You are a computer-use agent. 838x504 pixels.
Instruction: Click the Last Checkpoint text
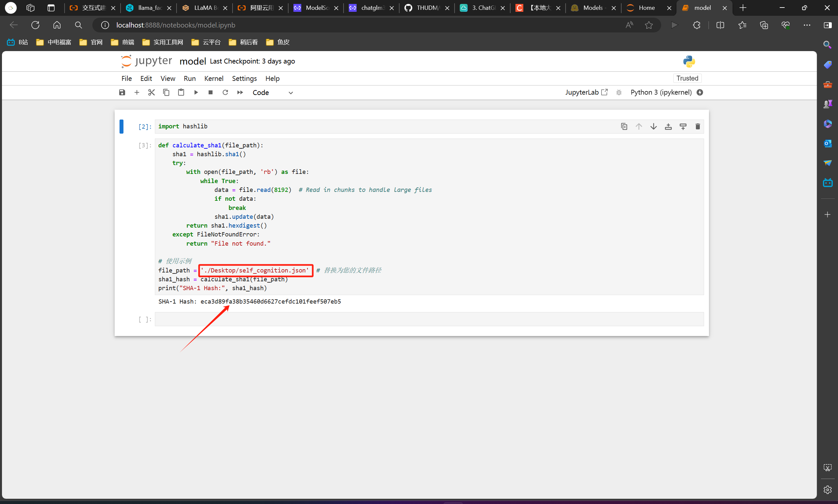[252, 61]
